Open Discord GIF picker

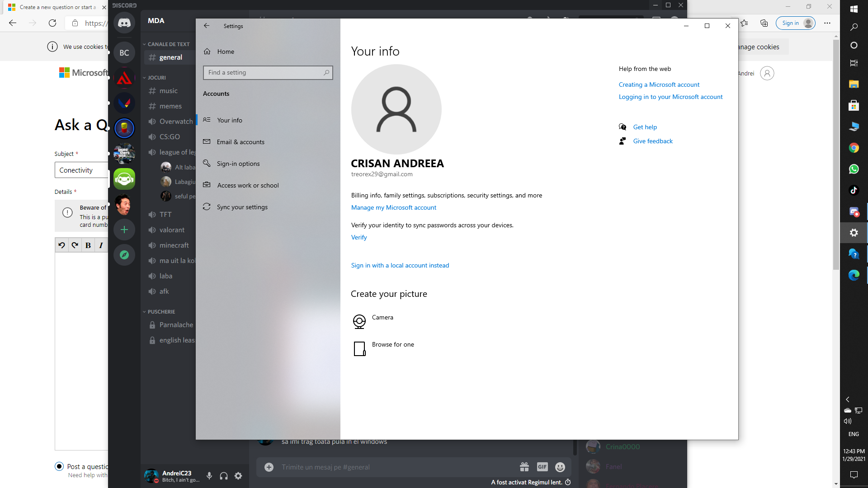(542, 467)
